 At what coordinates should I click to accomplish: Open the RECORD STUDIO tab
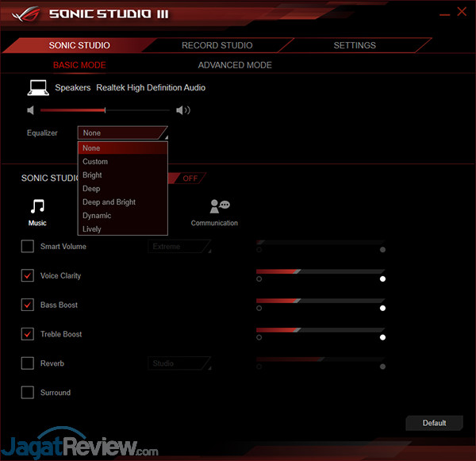tap(217, 45)
